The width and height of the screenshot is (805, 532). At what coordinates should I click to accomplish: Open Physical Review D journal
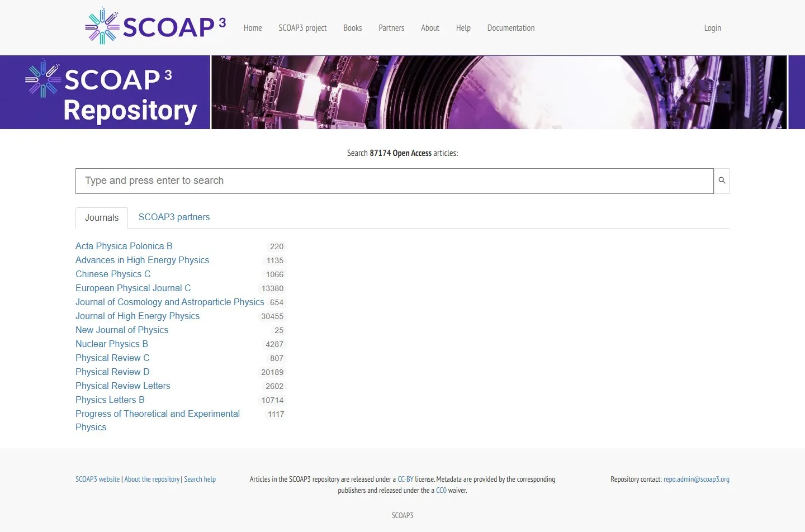point(112,372)
